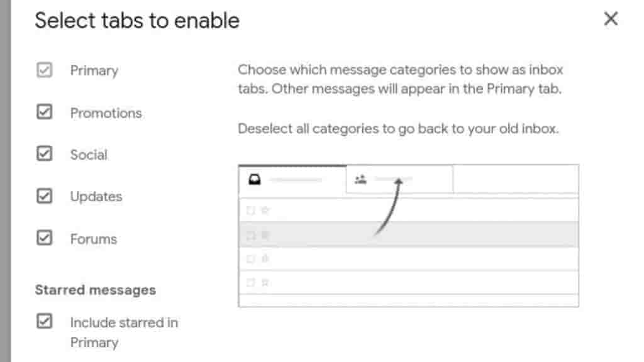Click the star in the last preview row
Viewport: 644px width, 362px height.
[x=265, y=283]
